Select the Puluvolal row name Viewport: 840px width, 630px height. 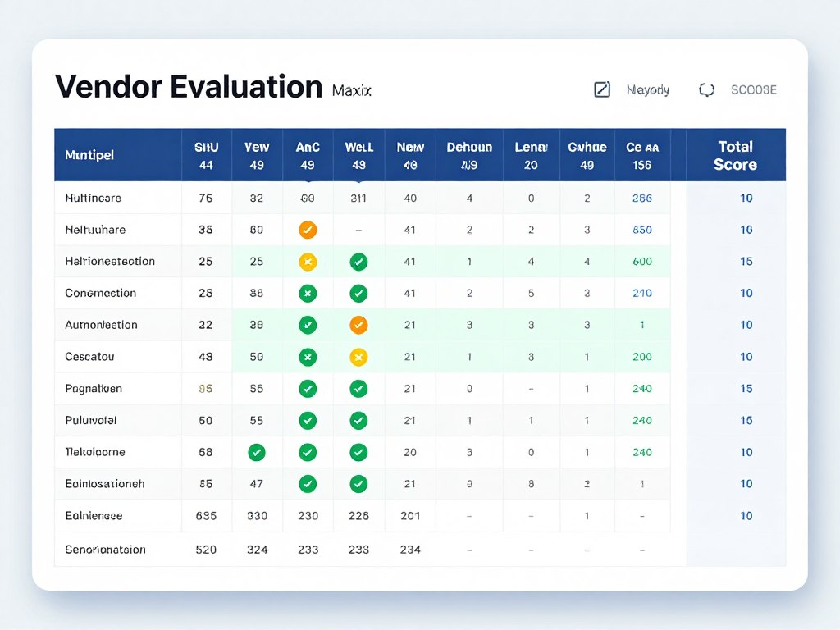coord(91,421)
